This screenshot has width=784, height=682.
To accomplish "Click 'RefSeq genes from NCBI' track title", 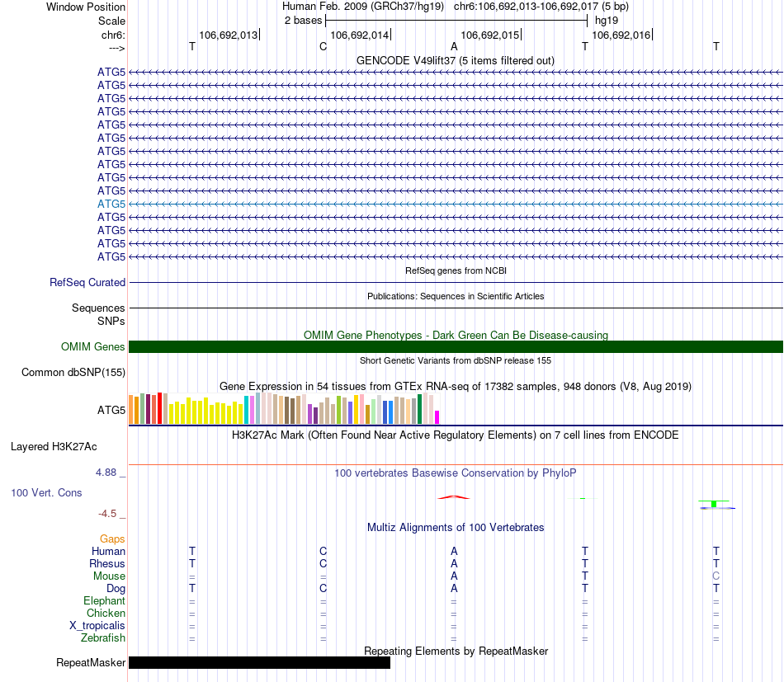I will pos(456,270).
